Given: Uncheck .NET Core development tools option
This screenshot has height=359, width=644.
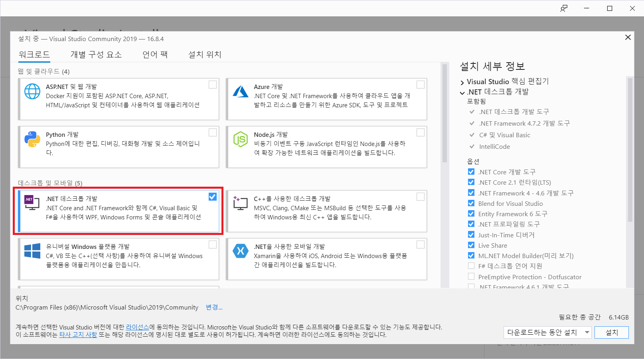Looking at the screenshot, I should (471, 172).
